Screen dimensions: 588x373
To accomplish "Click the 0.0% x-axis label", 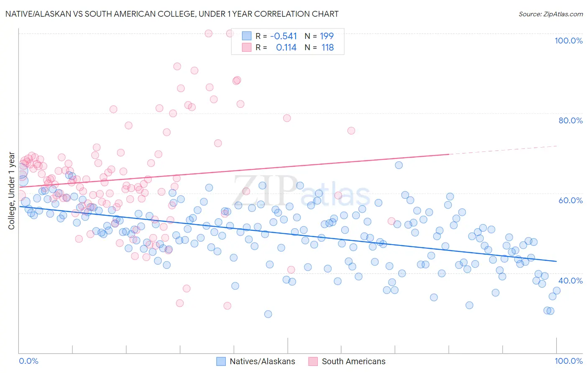I will tap(29, 361).
